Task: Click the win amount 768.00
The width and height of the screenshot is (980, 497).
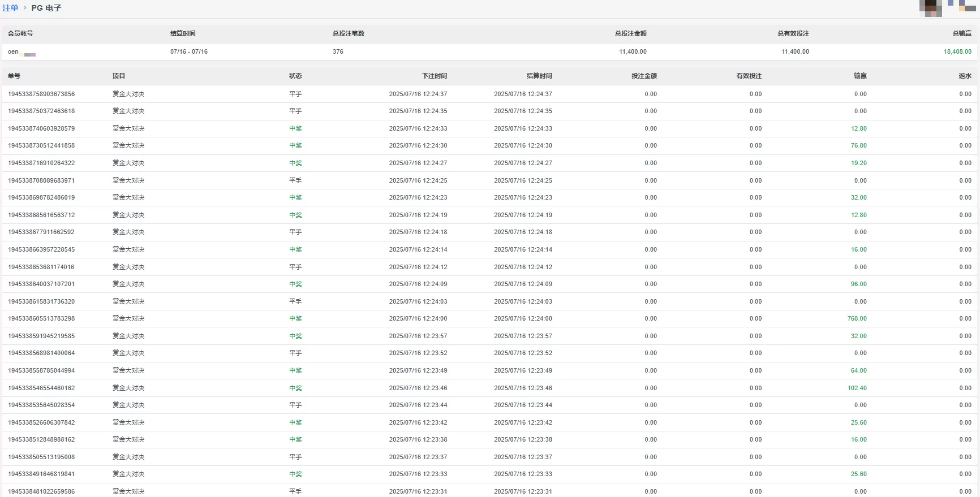Action: [x=857, y=318]
